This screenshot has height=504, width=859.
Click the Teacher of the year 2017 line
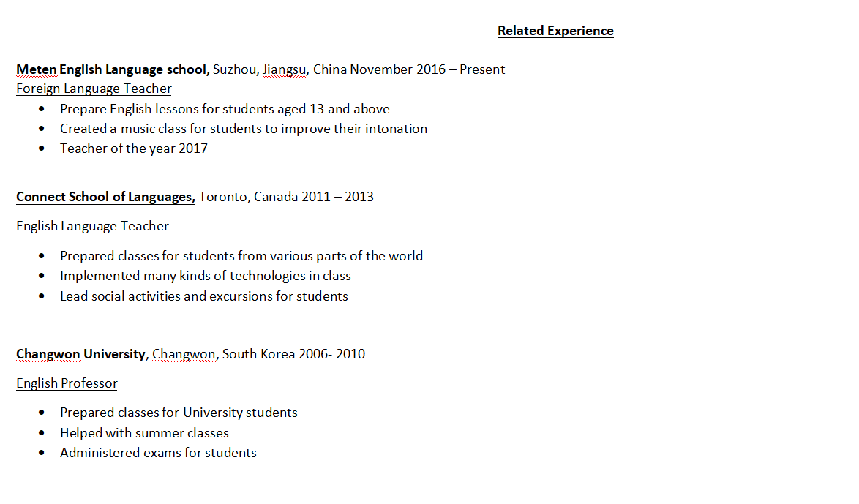pyautogui.click(x=134, y=148)
